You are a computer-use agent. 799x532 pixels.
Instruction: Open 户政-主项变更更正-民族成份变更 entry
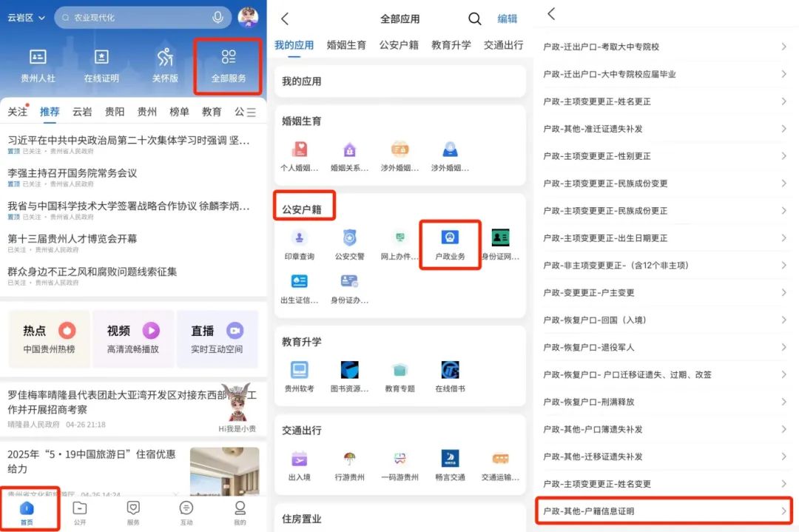tap(665, 183)
